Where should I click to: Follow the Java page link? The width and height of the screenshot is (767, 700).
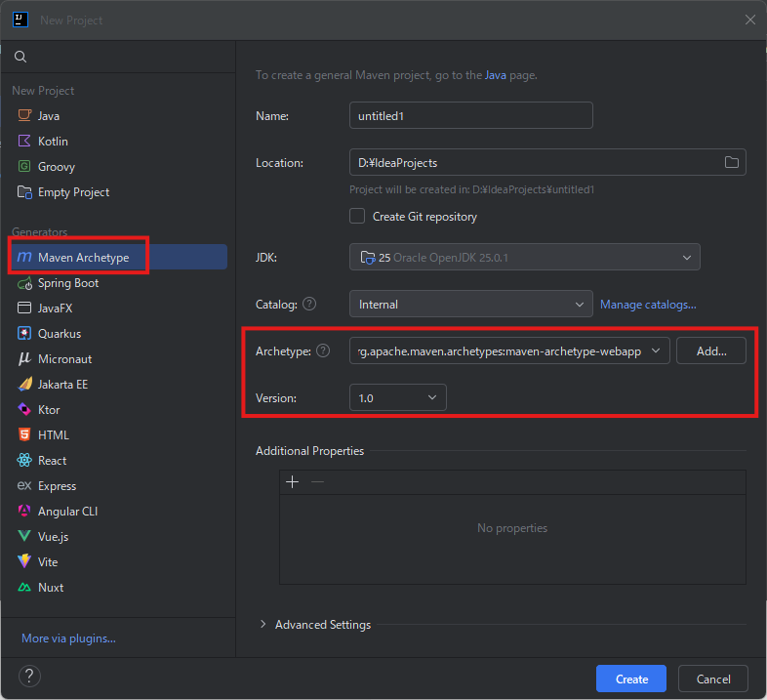[496, 75]
